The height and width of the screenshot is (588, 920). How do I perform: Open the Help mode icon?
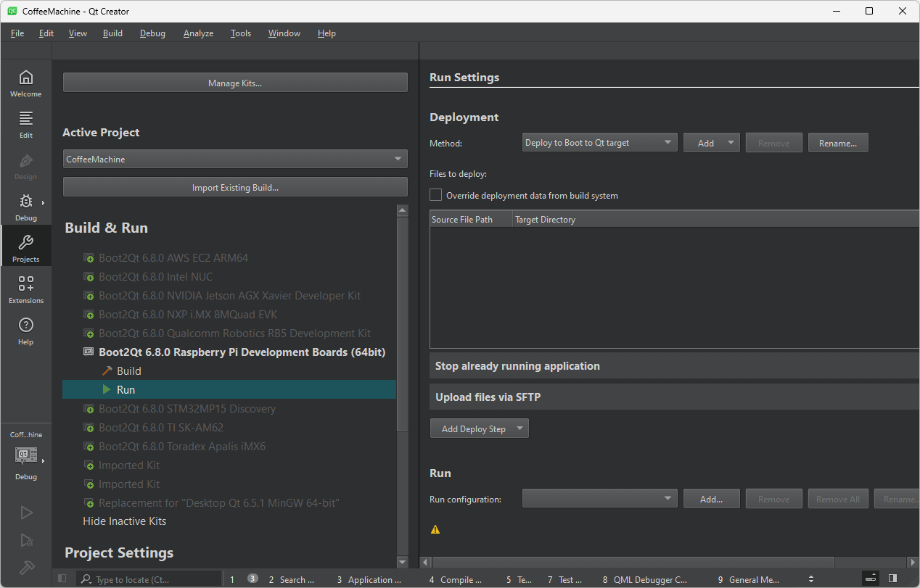point(25,331)
